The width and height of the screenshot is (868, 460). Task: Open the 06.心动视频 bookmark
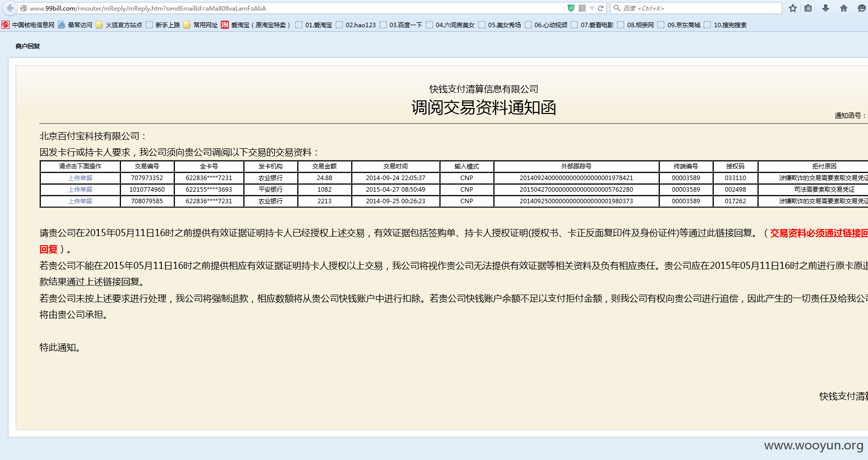pos(546,25)
